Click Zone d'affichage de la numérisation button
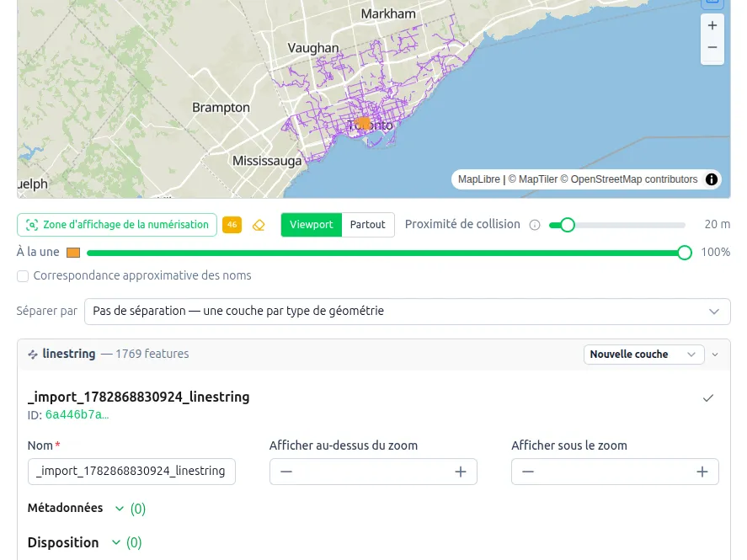The image size is (747, 560). click(x=117, y=225)
